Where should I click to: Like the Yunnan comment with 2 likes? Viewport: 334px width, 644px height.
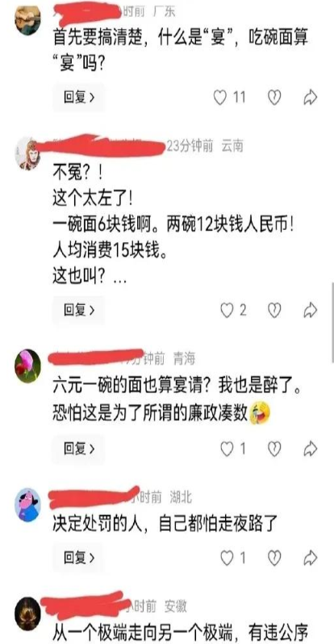(227, 311)
